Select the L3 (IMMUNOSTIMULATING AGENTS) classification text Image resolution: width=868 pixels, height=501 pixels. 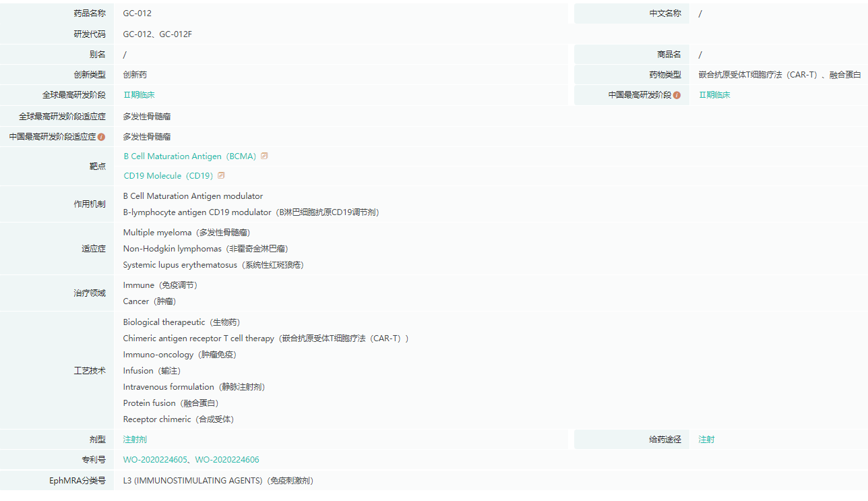click(x=218, y=481)
